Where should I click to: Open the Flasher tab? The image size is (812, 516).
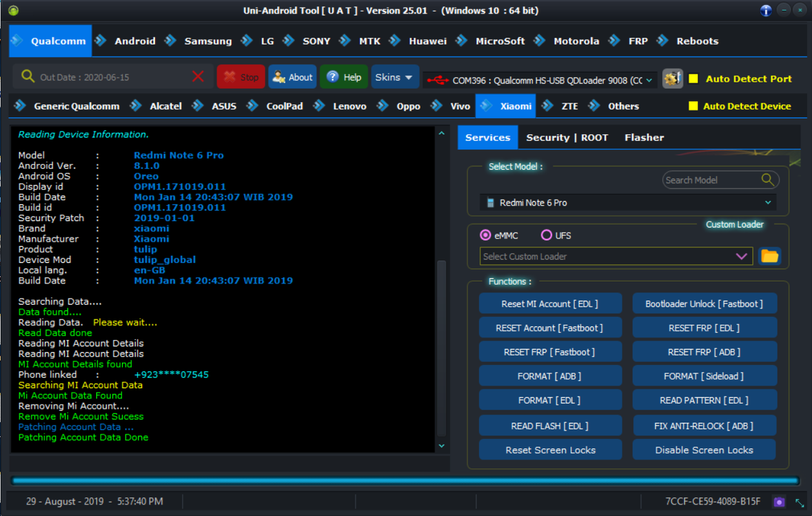(x=644, y=137)
